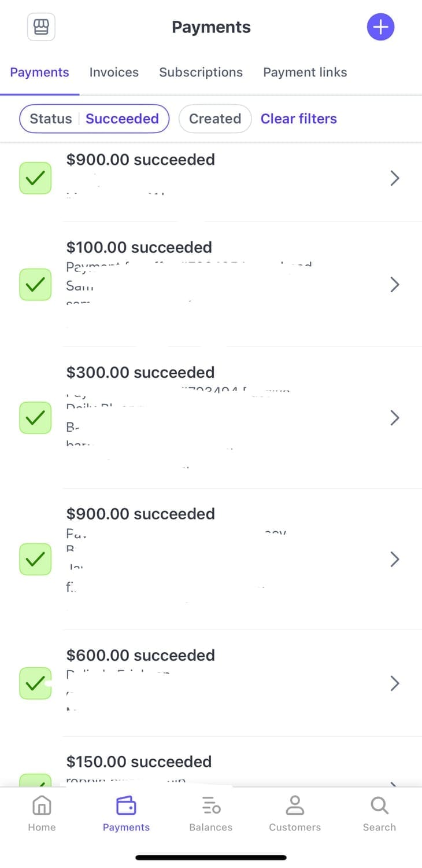The height and width of the screenshot is (868, 422).
Task: Open the Status Succeeded filter dropdown
Action: (x=94, y=119)
